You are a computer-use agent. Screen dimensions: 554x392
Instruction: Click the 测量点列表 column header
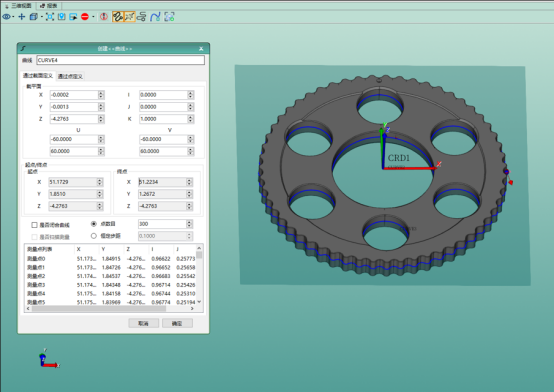coord(40,249)
